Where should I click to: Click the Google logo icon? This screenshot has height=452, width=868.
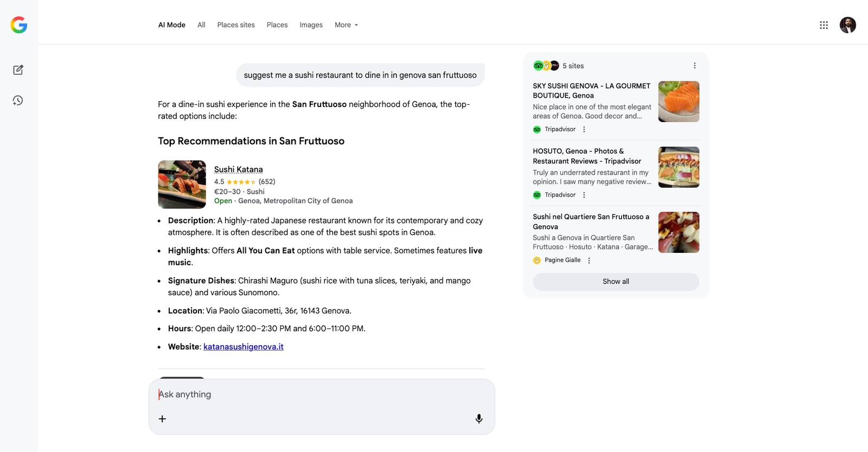19,25
